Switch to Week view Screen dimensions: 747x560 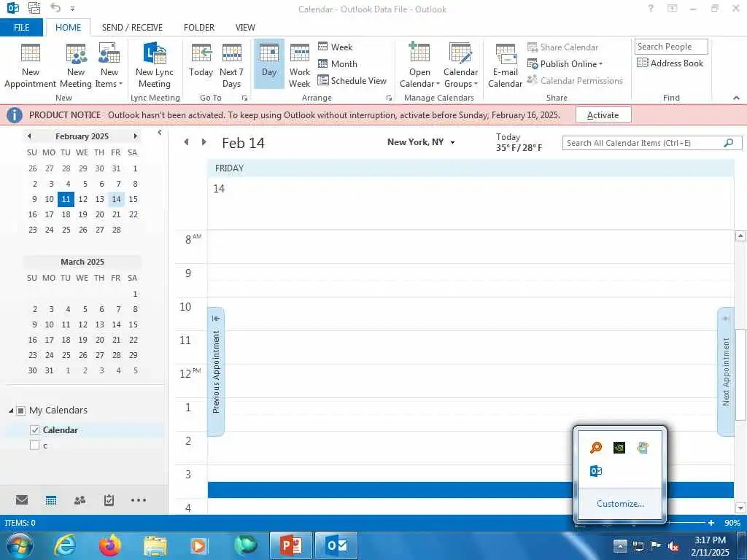tap(336, 47)
